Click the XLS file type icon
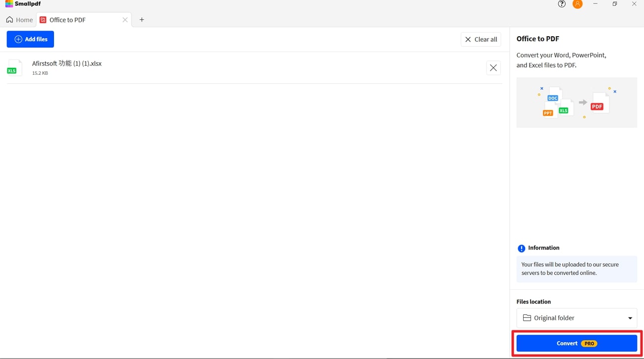The image size is (644, 359). [x=14, y=68]
